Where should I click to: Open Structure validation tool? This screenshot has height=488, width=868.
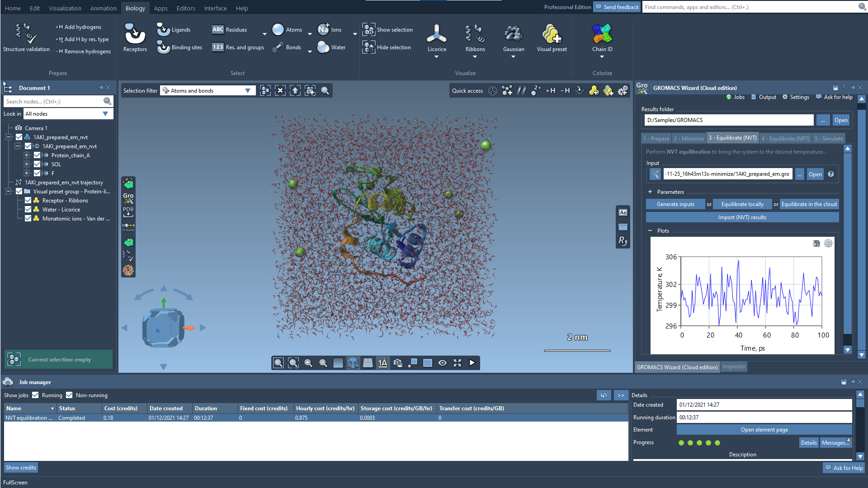(x=26, y=38)
